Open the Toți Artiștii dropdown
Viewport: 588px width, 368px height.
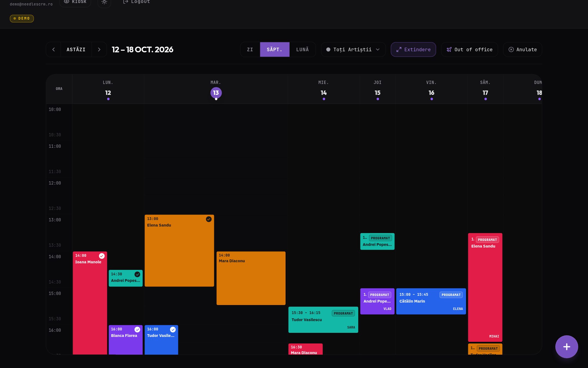click(x=353, y=49)
